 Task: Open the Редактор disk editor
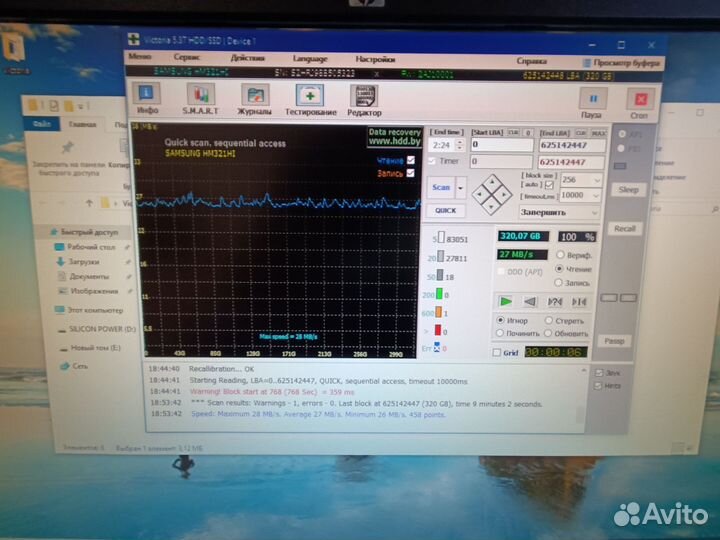[x=364, y=100]
